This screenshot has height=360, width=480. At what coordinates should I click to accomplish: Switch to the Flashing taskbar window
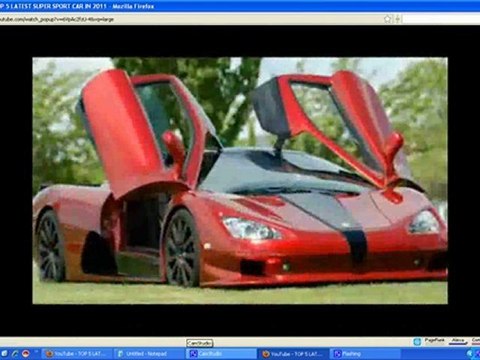[x=365, y=354]
